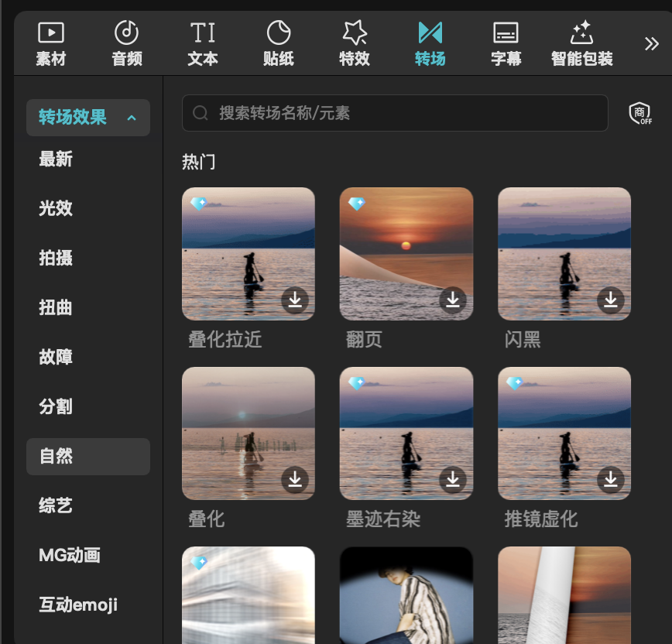Image resolution: width=672 pixels, height=644 pixels.
Task: Preview the 推镜虚化 transition thumbnail
Action: [564, 433]
